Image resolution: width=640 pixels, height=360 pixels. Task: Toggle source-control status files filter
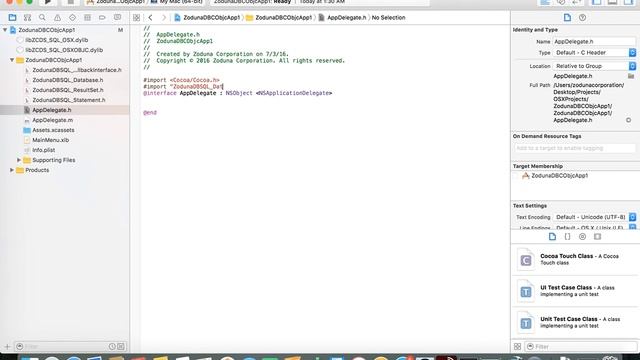(121, 347)
